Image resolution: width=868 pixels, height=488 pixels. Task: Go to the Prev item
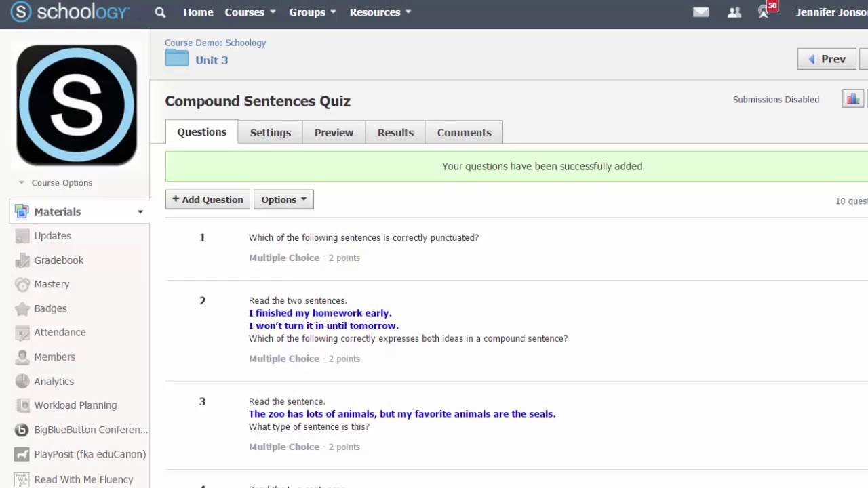[x=827, y=59]
